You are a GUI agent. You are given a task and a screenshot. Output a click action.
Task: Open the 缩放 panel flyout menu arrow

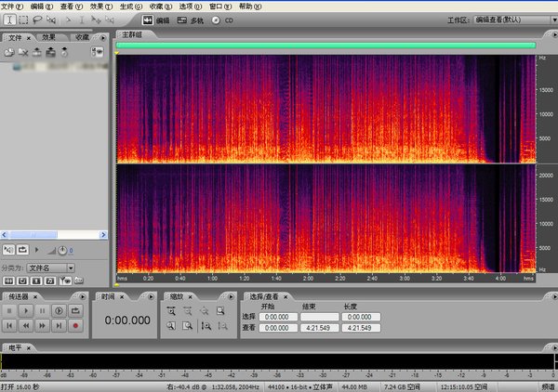tap(231, 296)
